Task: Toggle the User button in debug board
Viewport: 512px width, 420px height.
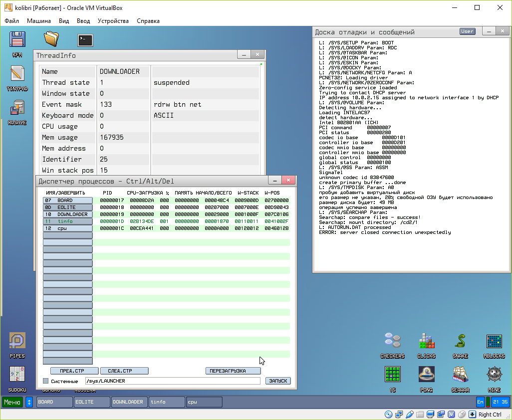Action: (467, 31)
